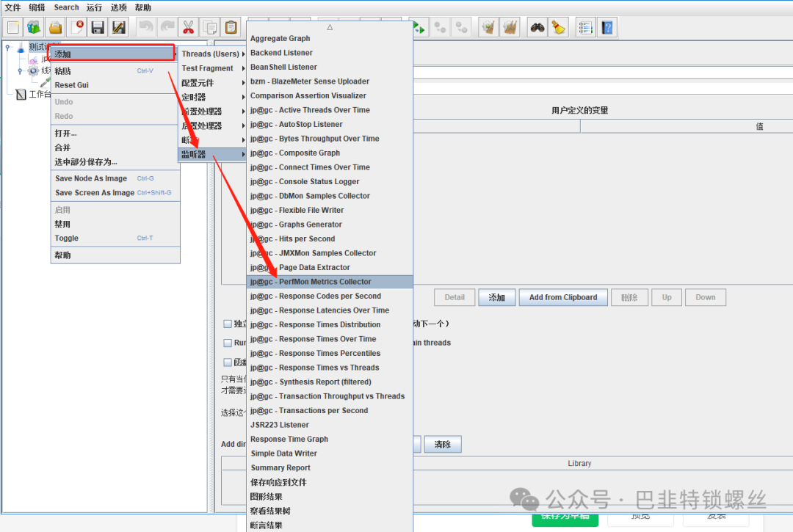
Task: Choose 添加 in the context menu
Action: click(112, 54)
